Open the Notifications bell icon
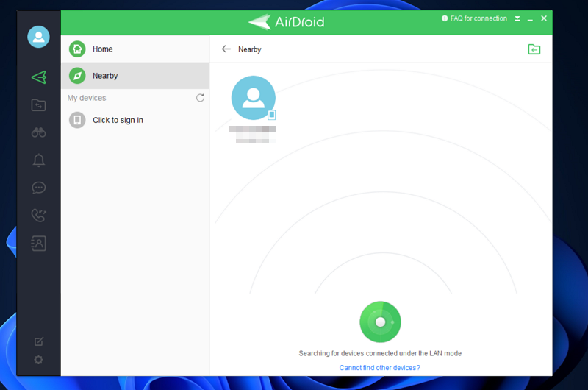Image resolution: width=588 pixels, height=390 pixels. 38,160
